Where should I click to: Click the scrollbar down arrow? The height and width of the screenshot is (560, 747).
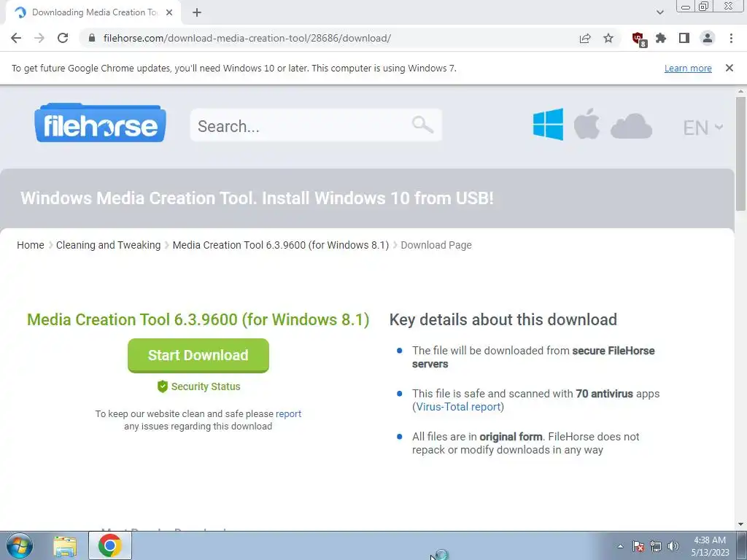(x=740, y=524)
